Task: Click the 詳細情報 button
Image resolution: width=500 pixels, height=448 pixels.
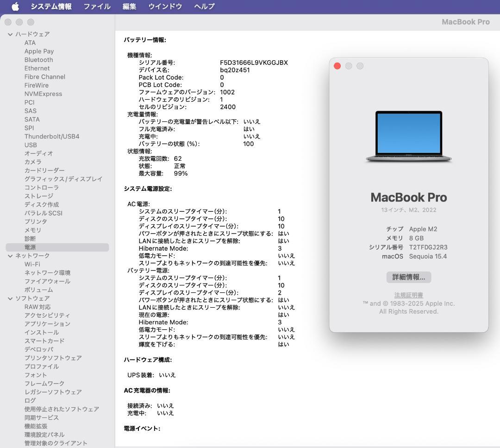Action: pyautogui.click(x=408, y=277)
